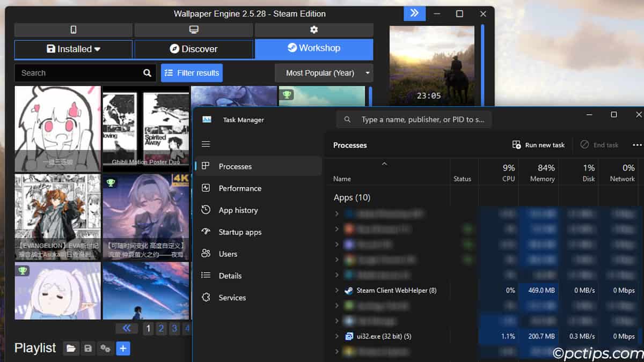
Task: Switch to the Discover tab
Action: tap(194, 49)
